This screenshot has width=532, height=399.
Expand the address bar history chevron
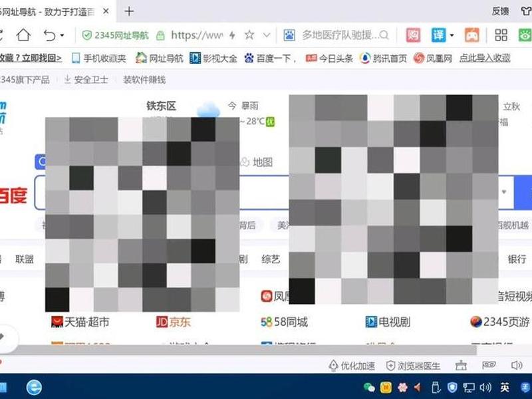(x=267, y=35)
